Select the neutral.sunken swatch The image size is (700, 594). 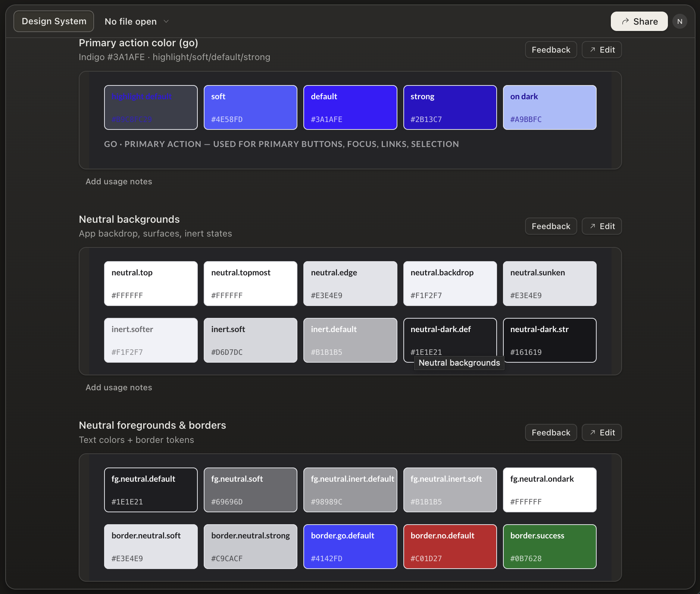coord(550,284)
